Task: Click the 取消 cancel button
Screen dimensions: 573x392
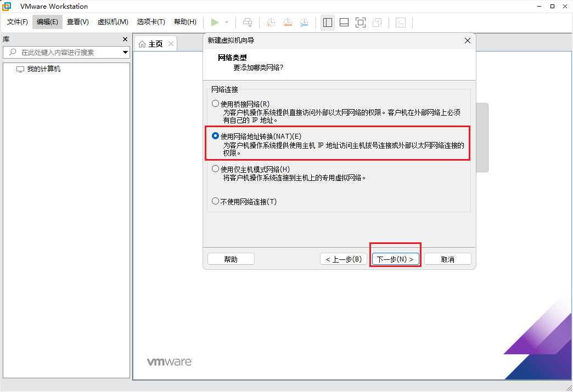Action: [x=448, y=259]
